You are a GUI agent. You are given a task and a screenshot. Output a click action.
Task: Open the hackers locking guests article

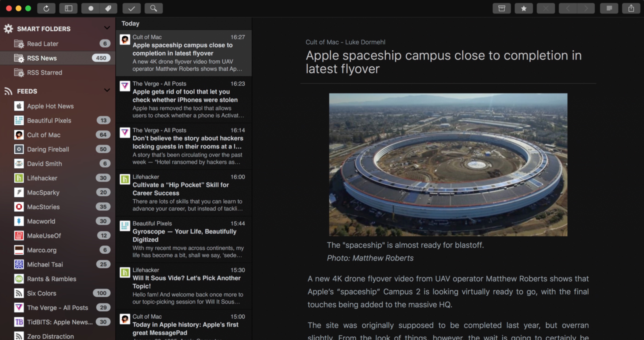pos(184,146)
